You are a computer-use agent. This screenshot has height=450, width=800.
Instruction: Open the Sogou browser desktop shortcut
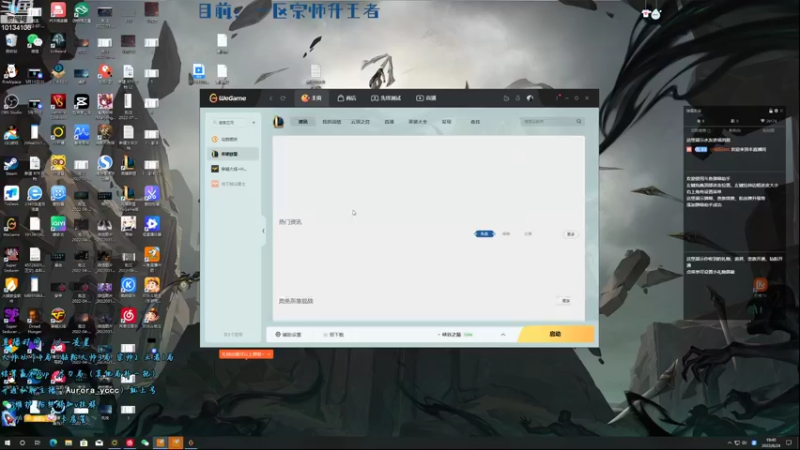coord(105,165)
